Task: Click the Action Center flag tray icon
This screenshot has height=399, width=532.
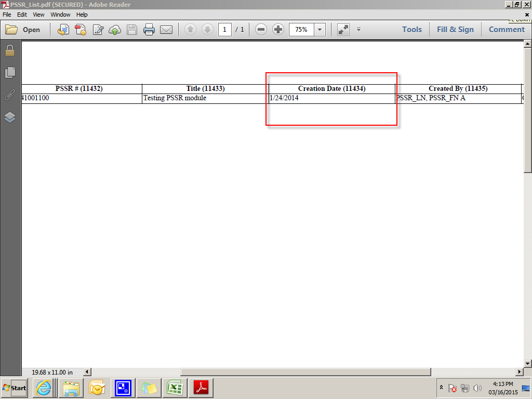Action: pos(453,388)
